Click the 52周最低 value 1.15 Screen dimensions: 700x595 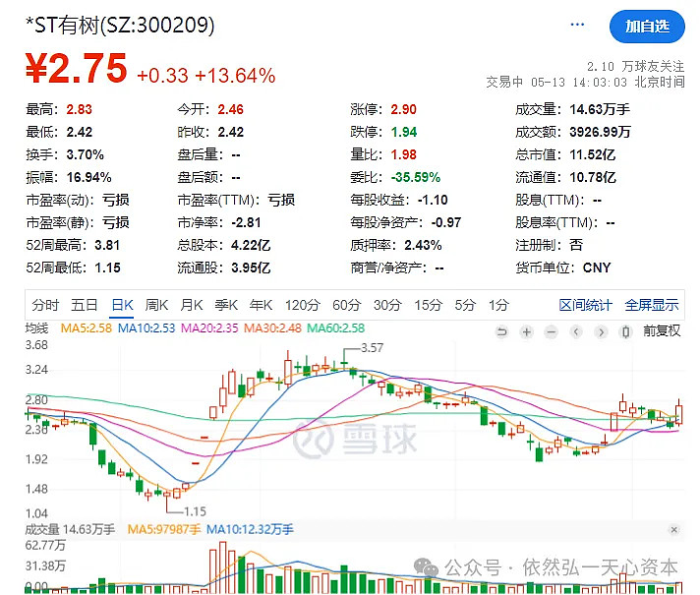[107, 268]
